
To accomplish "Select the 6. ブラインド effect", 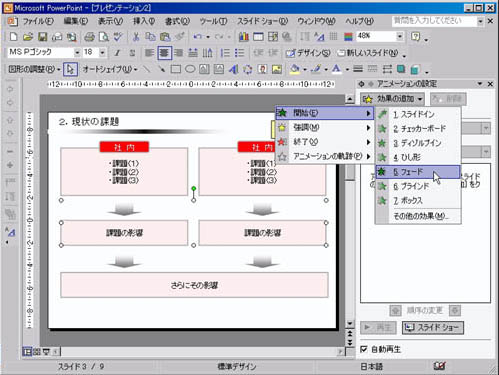I will (x=418, y=186).
